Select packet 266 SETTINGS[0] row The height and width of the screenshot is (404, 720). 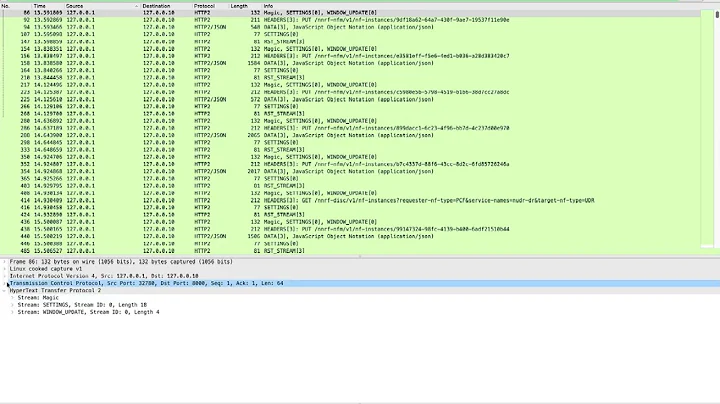350,106
